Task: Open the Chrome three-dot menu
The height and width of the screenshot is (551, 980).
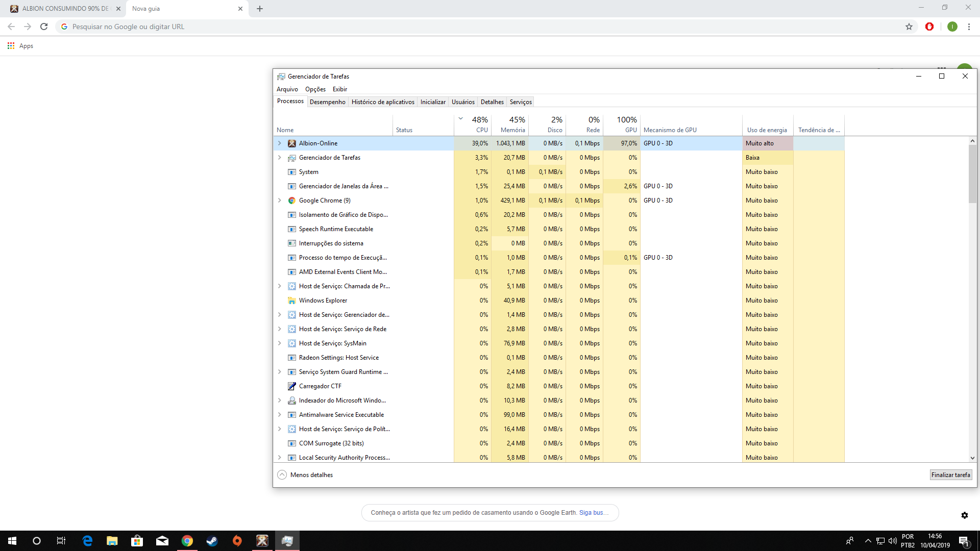Action: [x=969, y=27]
